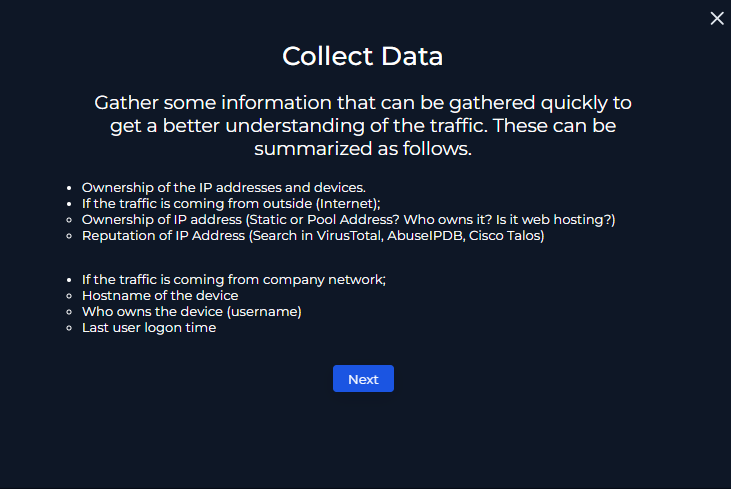Click bullet marker beside 'Hostname of the device'
Screen dimensions: 731x489
click(x=69, y=296)
